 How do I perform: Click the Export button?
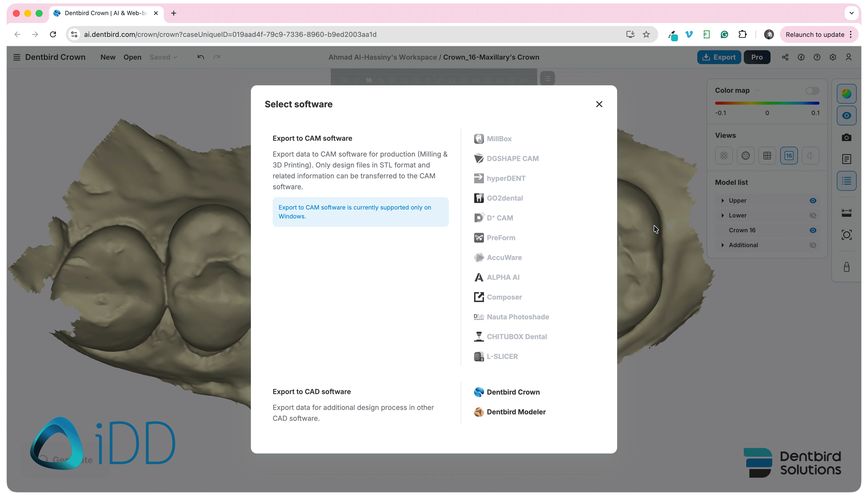coord(719,57)
